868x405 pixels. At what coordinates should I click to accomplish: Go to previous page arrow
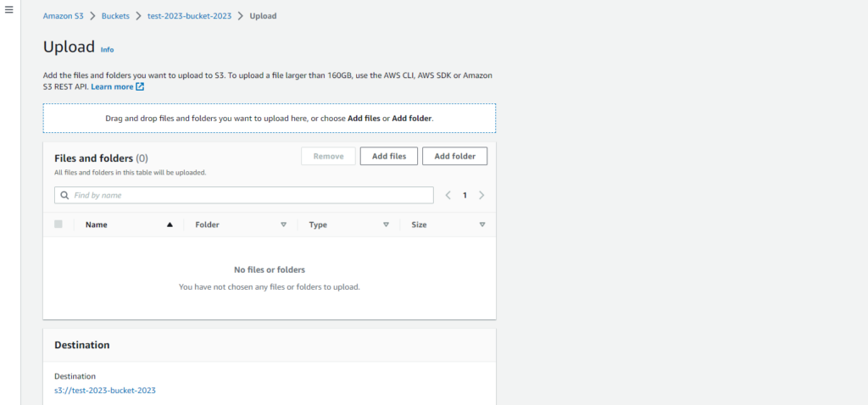point(448,196)
